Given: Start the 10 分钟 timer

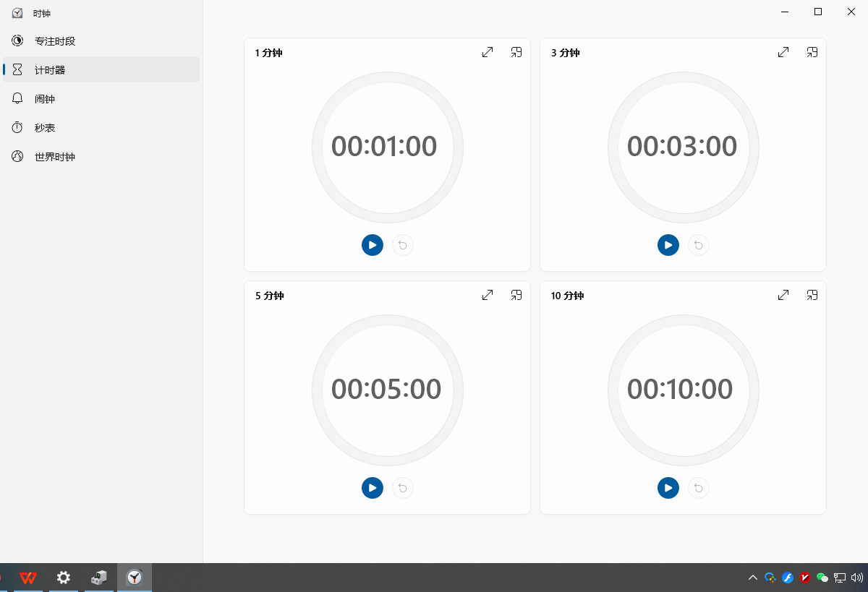Looking at the screenshot, I should coord(668,488).
